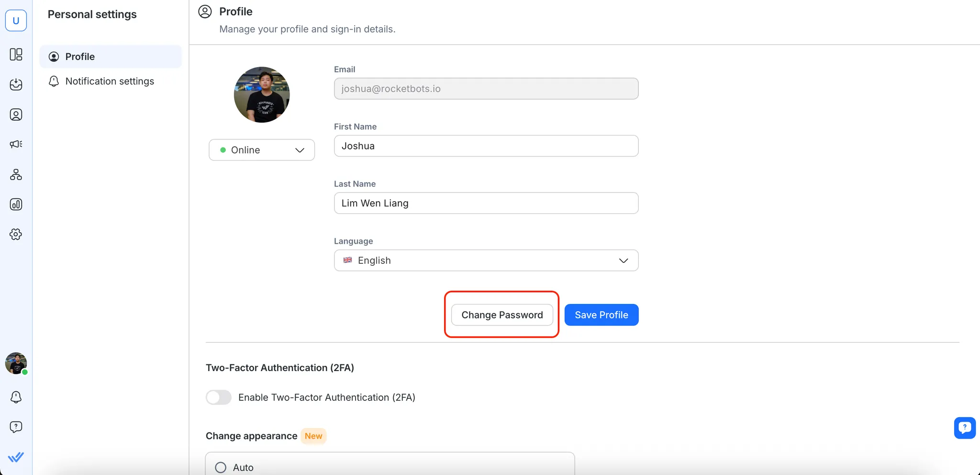Open the settings gear icon
Screen dimensions: 980x475
[16, 235]
